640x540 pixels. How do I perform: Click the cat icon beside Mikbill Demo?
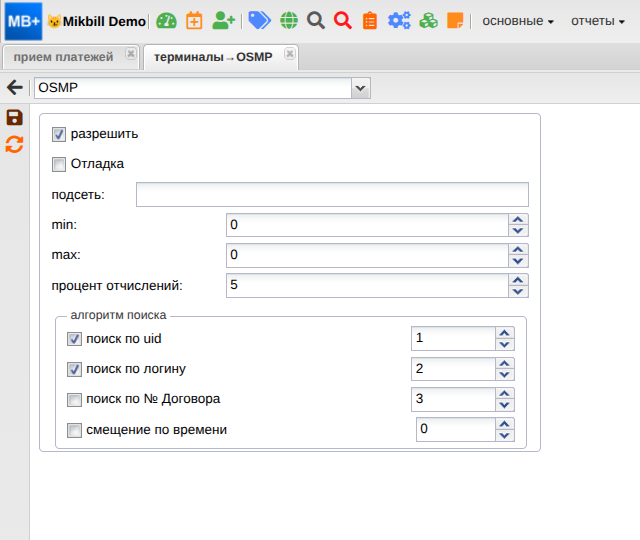pyautogui.click(x=54, y=21)
